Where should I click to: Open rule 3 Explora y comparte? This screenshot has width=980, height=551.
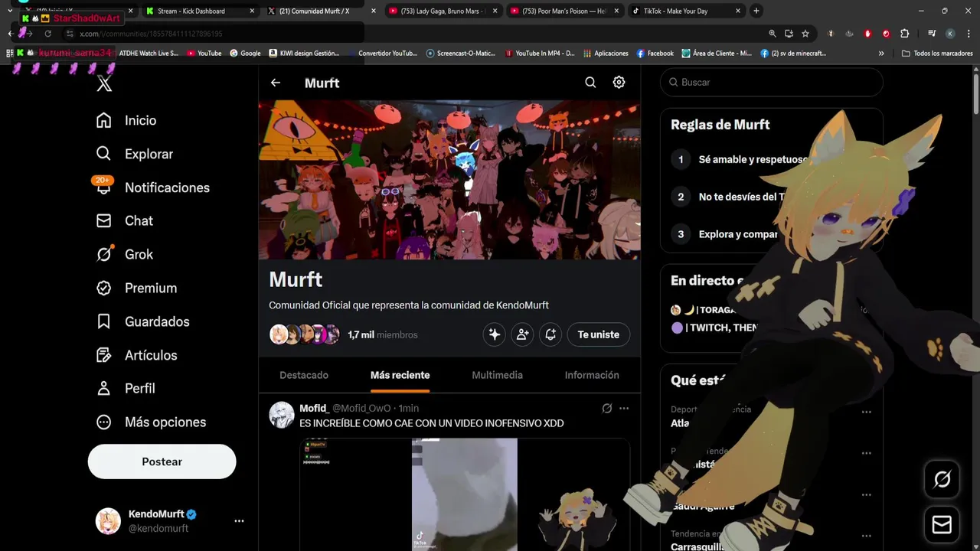(x=724, y=234)
